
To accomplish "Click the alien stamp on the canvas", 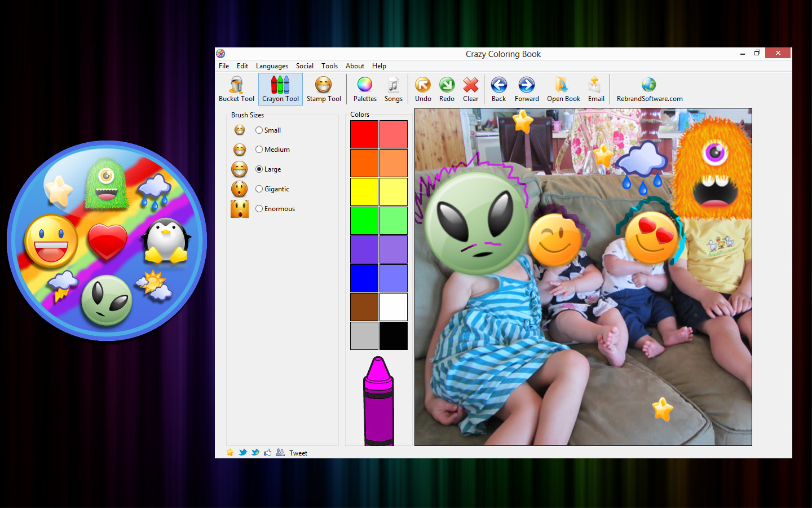I will point(476,223).
